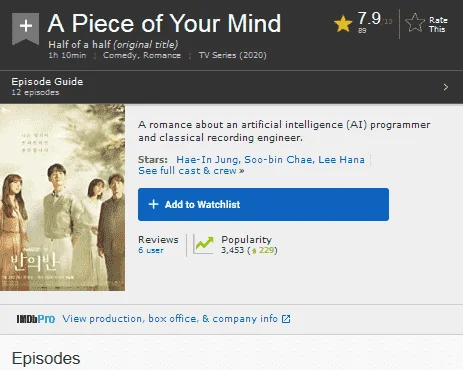Open Hae-In Jung's profile link
The width and height of the screenshot is (463, 370).
coord(208,160)
